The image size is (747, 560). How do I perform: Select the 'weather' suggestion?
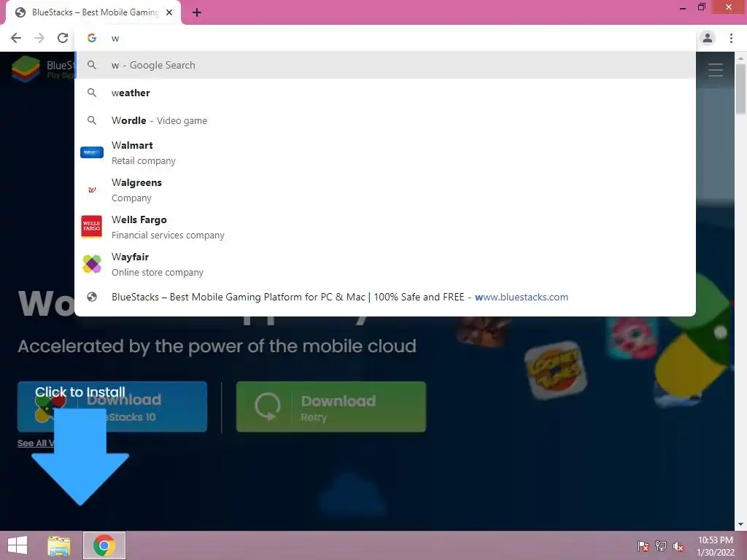[x=385, y=93]
